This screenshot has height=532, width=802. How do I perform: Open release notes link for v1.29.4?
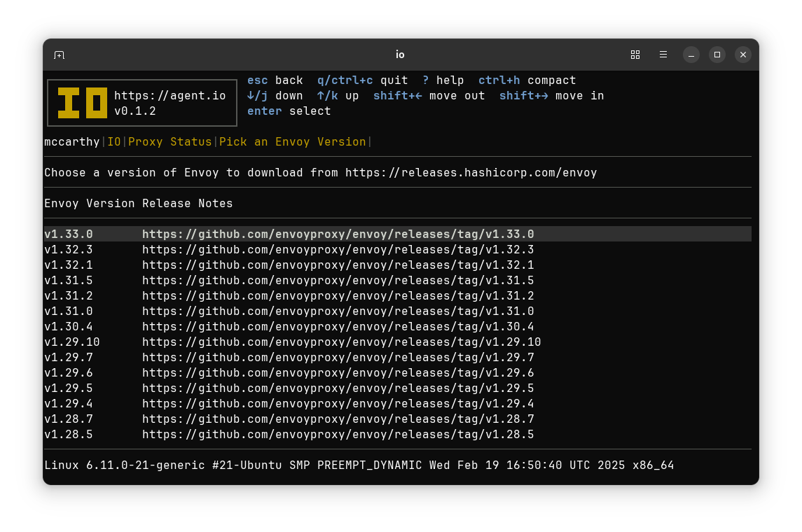[338, 404]
